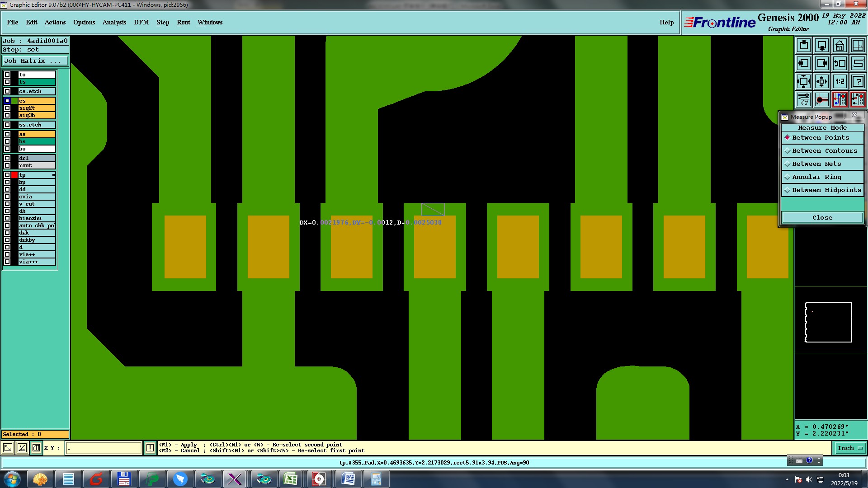
Task: Open the DFM menu
Action: point(141,22)
